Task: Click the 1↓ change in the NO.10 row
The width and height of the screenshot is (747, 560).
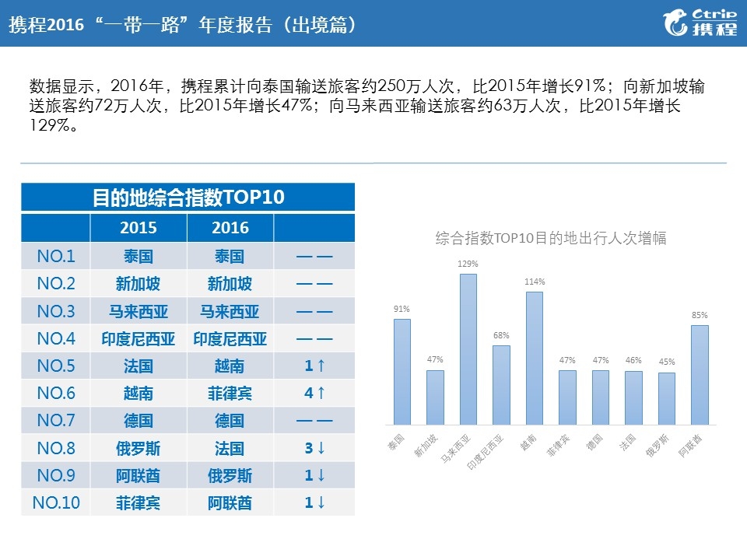Action: [x=314, y=503]
